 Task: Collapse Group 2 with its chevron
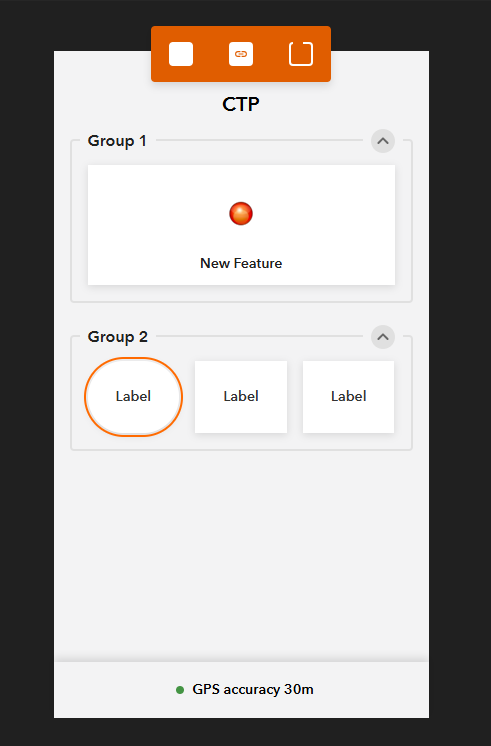click(x=383, y=337)
